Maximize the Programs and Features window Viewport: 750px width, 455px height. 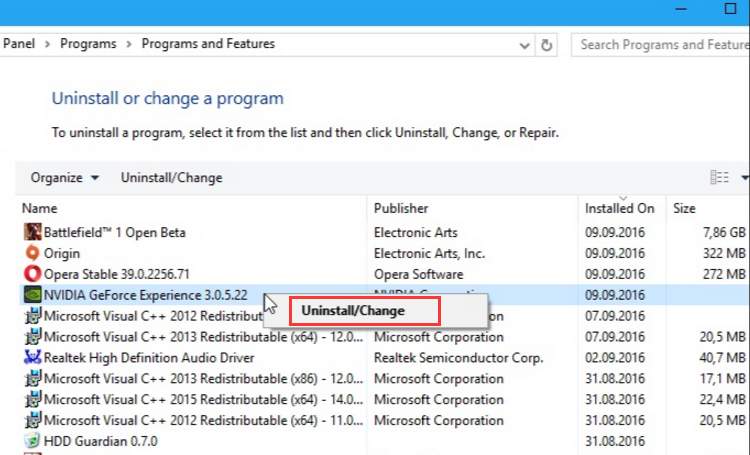point(730,9)
